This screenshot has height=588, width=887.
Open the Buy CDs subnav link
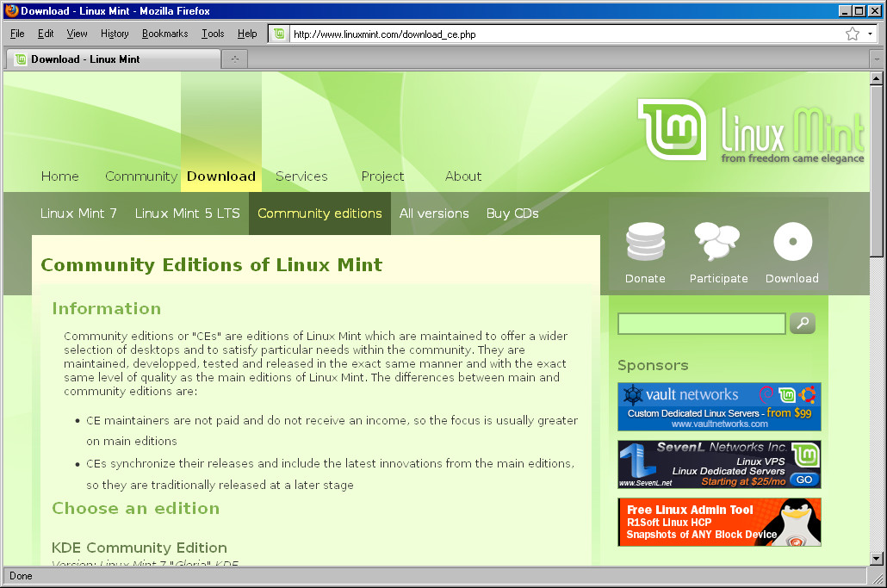[512, 214]
